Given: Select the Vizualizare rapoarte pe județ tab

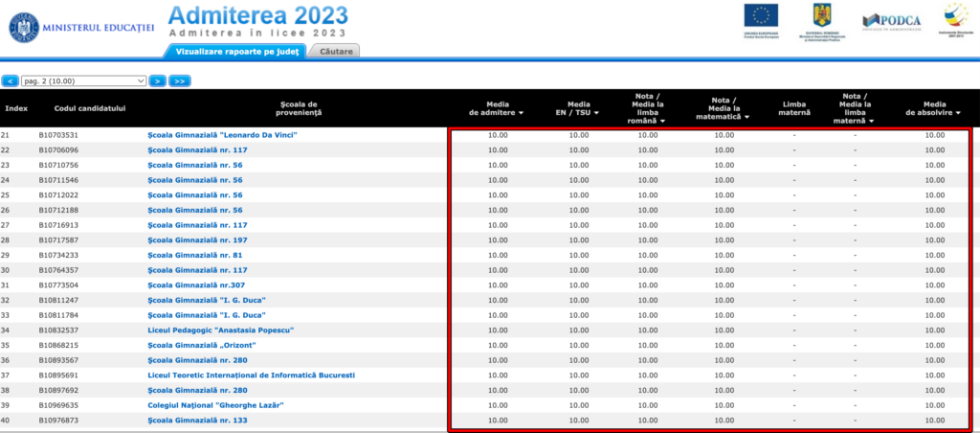Looking at the screenshot, I should tap(236, 50).
